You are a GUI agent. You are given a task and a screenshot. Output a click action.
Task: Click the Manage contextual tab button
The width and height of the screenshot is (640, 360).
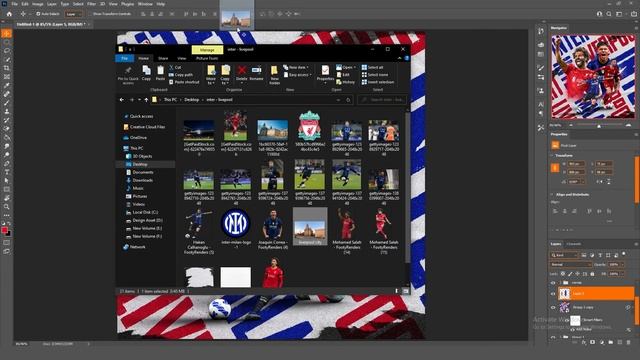tap(207, 49)
